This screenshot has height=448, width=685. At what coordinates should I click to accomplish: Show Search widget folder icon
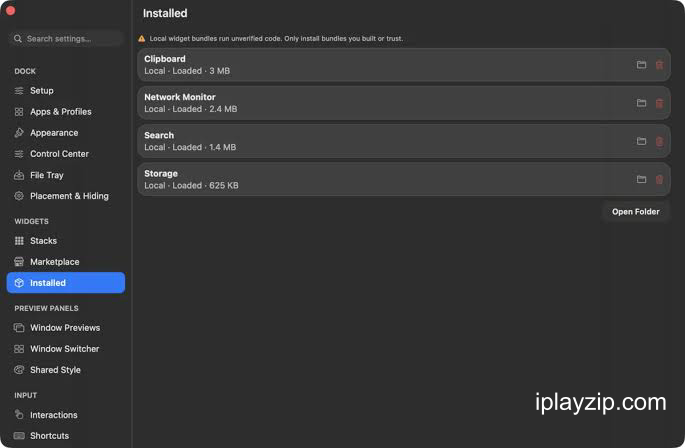pos(641,141)
